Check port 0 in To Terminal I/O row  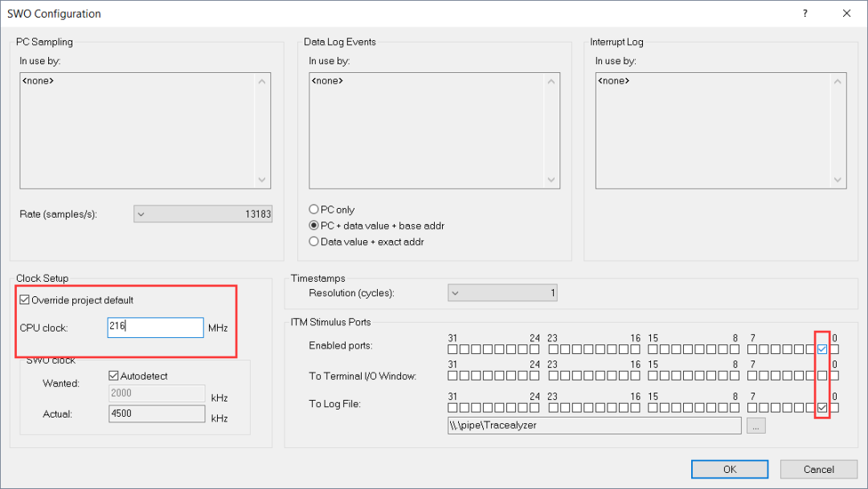(x=835, y=376)
